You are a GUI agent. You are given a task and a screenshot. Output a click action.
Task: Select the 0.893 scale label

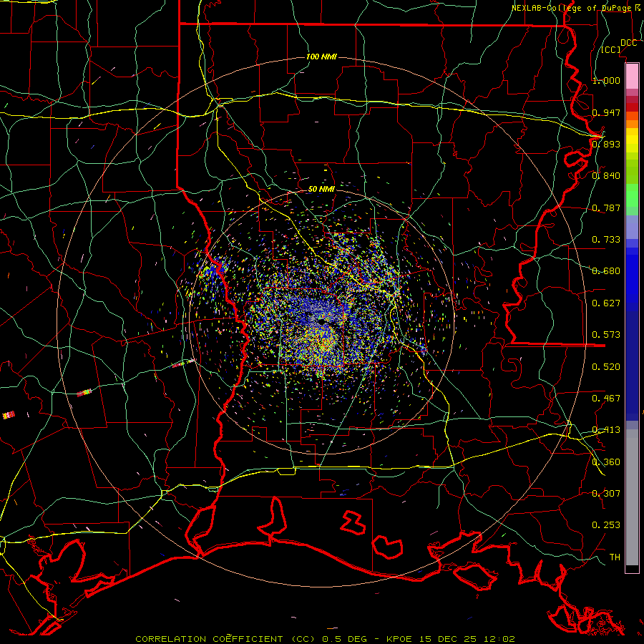click(x=606, y=144)
